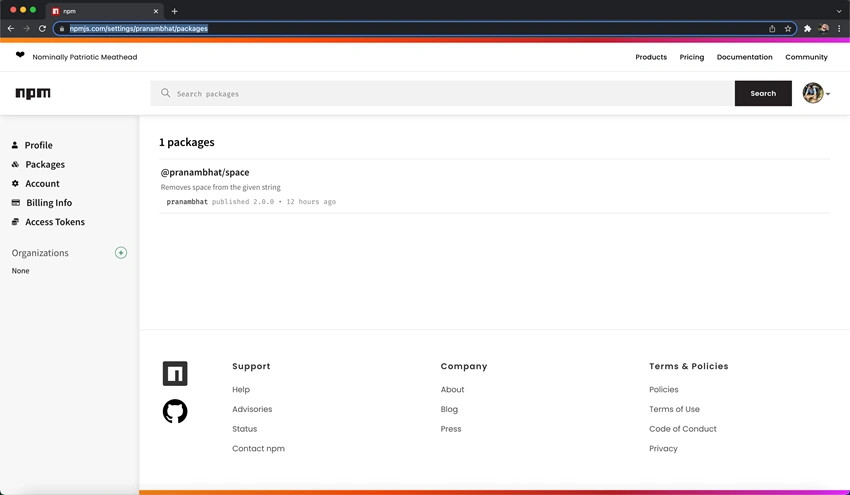Click the Press footer link
Viewport: 850px width, 495px height.
click(x=450, y=429)
